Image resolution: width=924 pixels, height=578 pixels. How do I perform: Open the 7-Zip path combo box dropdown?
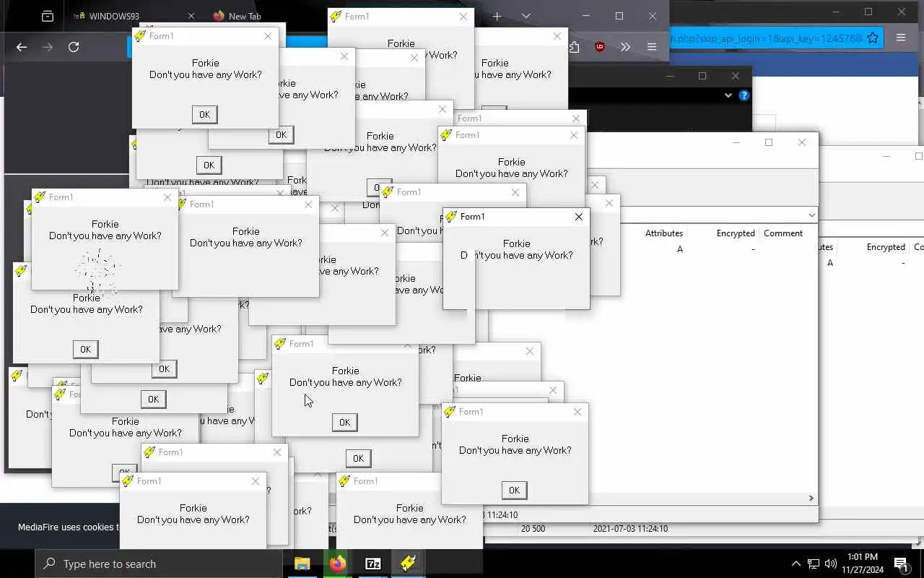[812, 215]
